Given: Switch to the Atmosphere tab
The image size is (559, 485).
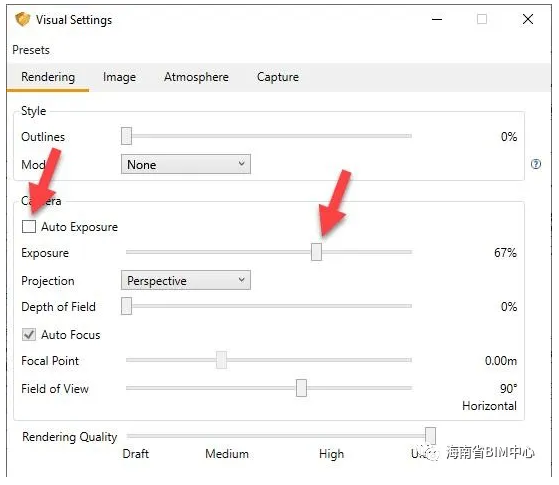Looking at the screenshot, I should click(196, 77).
